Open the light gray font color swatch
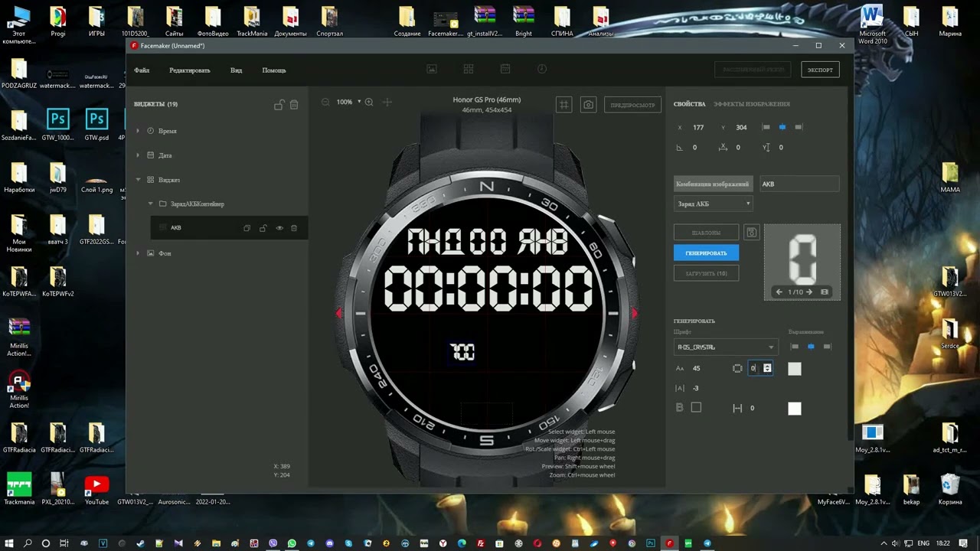Image resolution: width=980 pixels, height=551 pixels. (x=795, y=369)
